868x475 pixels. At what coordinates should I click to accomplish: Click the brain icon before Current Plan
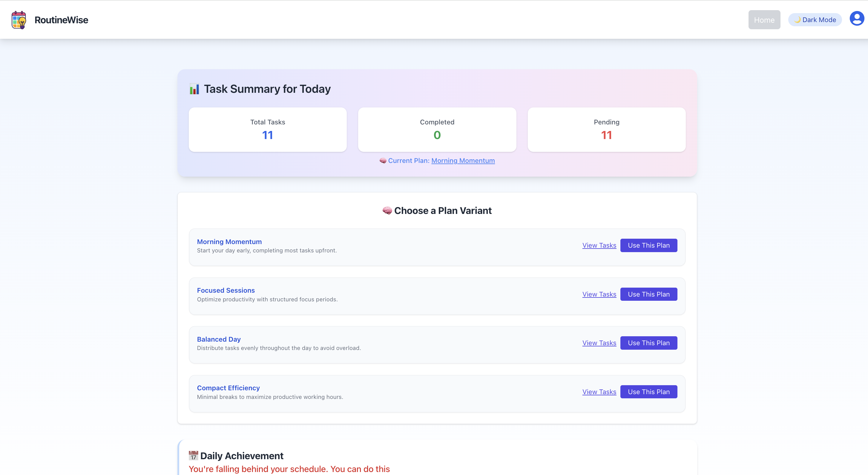click(383, 161)
